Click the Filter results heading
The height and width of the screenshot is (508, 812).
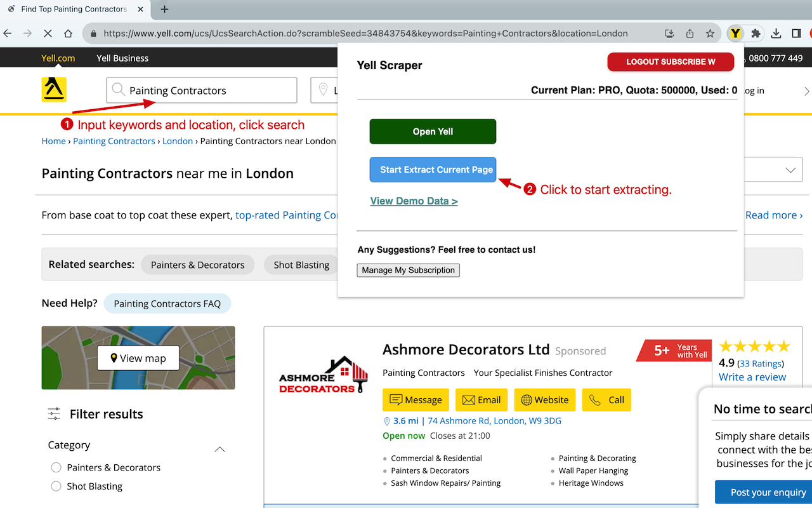(x=107, y=414)
